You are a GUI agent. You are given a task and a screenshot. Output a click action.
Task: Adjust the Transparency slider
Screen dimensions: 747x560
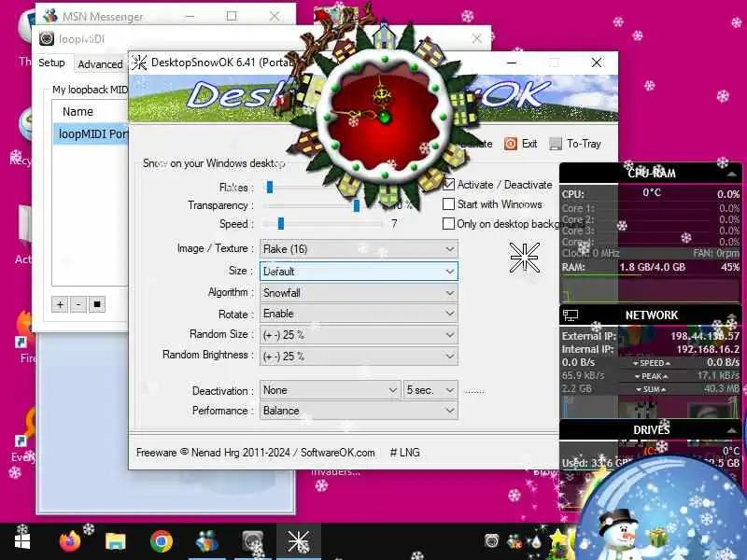pos(356,205)
